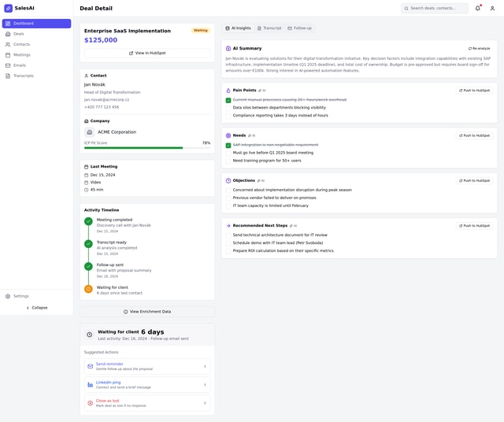The image size is (504, 422).
Task: Click the Waiting for client clock icon
Action: click(x=90, y=335)
